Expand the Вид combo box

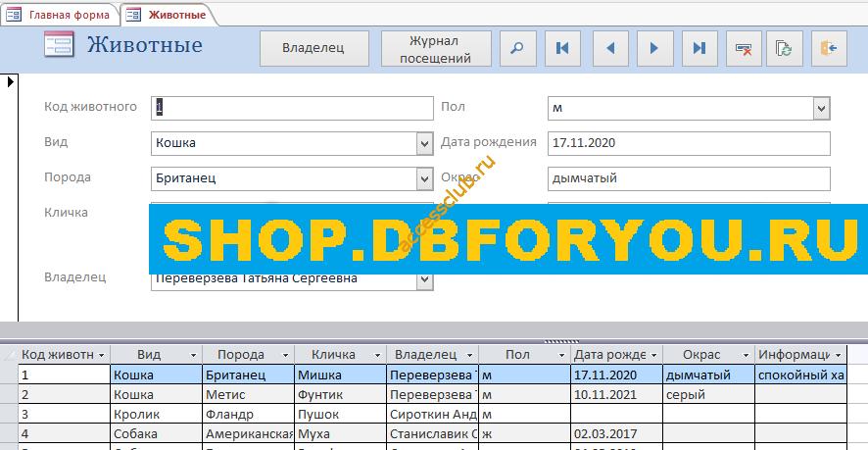point(424,143)
